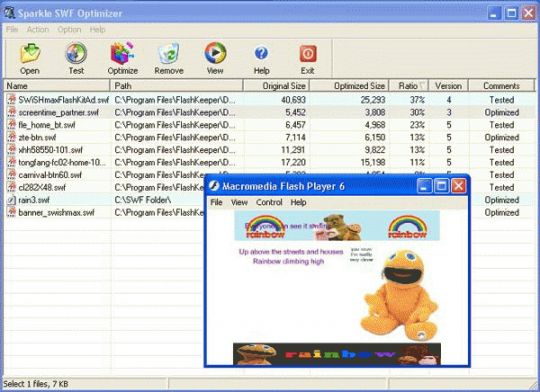Click banner_swishmax.swf file icon
Screen dimensions: 540x392
11,213
